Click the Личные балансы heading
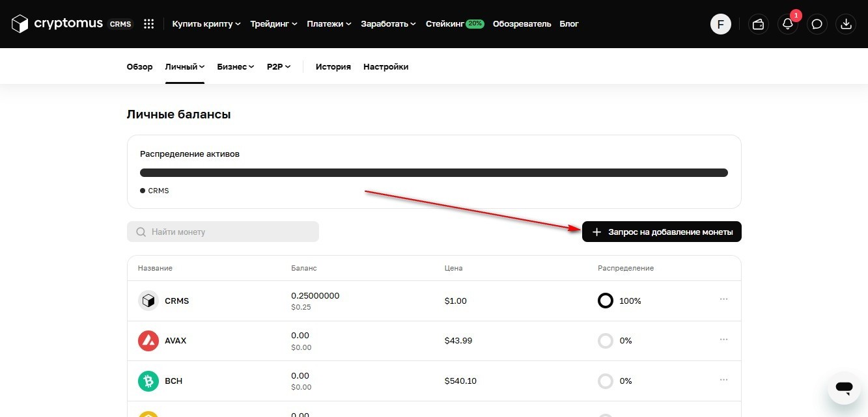Screen dimensions: 868x417 click(179, 114)
